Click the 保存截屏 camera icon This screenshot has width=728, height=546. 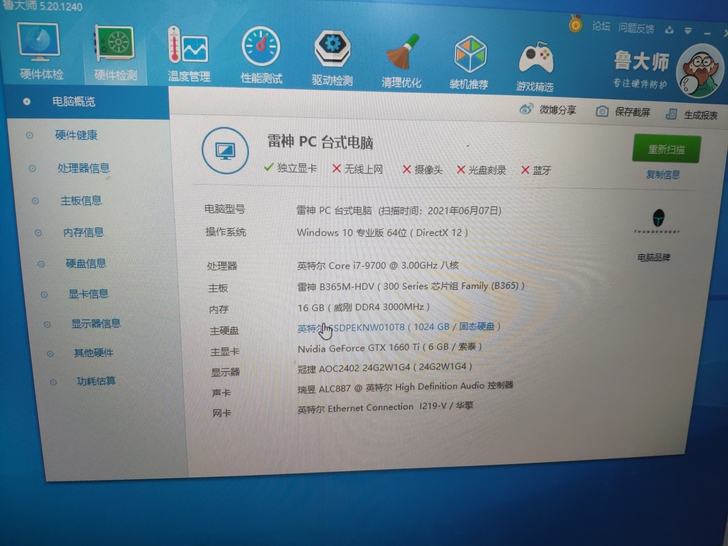(x=602, y=111)
